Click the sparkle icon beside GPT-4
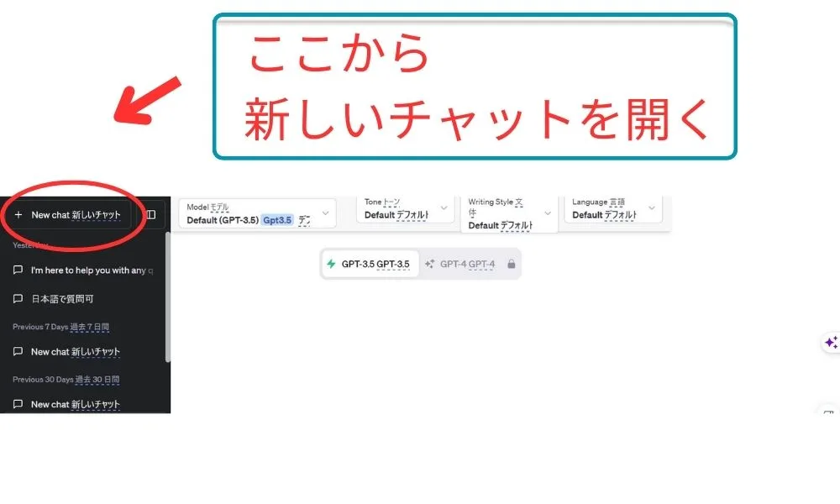This screenshot has width=840, height=504. pyautogui.click(x=429, y=264)
